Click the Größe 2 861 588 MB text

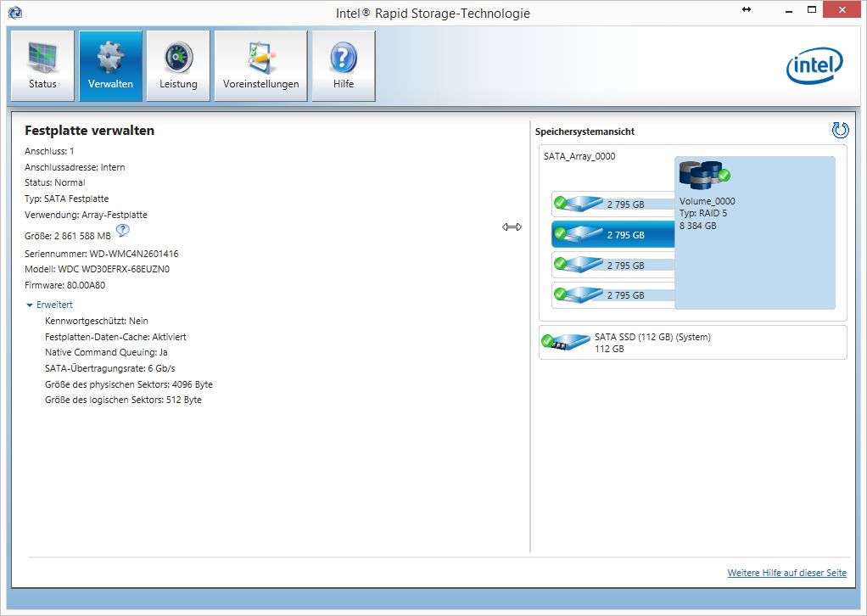[x=68, y=236]
